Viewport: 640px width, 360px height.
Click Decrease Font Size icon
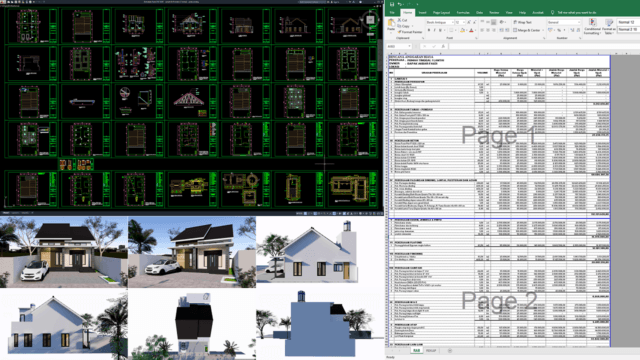(474, 22)
